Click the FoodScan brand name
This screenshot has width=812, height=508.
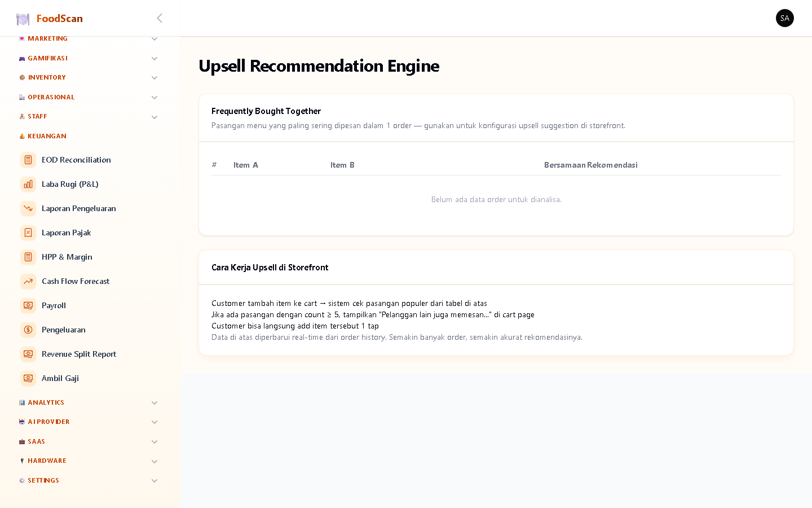click(60, 19)
